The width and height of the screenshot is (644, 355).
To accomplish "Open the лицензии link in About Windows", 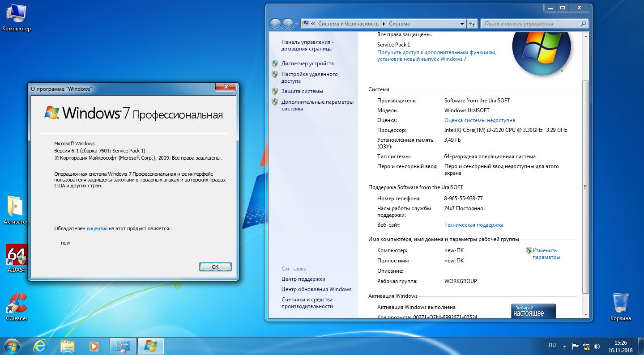I will click(97, 228).
